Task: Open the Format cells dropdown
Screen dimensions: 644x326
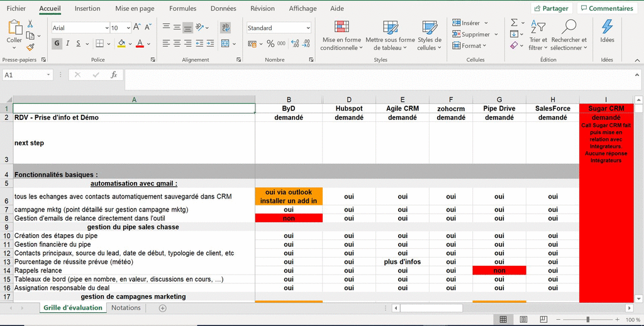Action: click(x=469, y=45)
